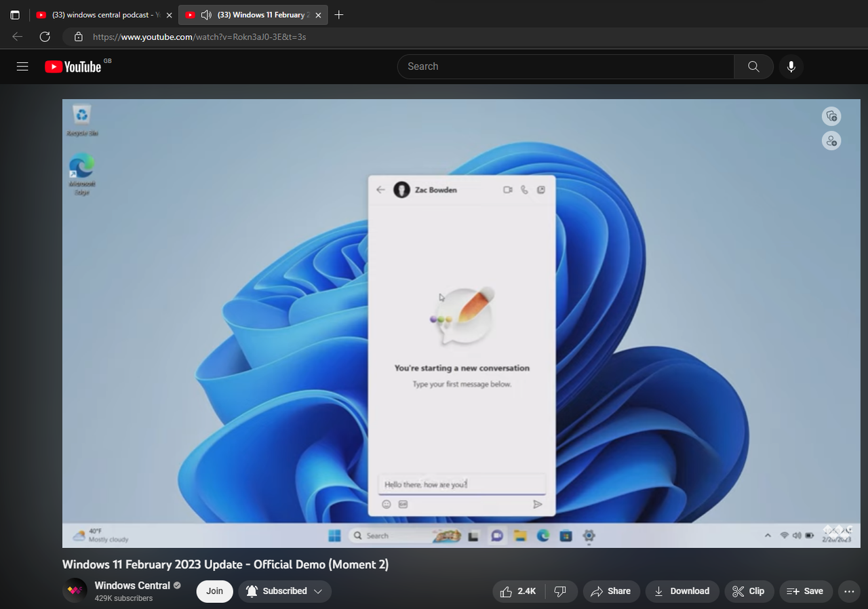Image resolution: width=868 pixels, height=609 pixels.
Task: Download the video
Action: (682, 591)
